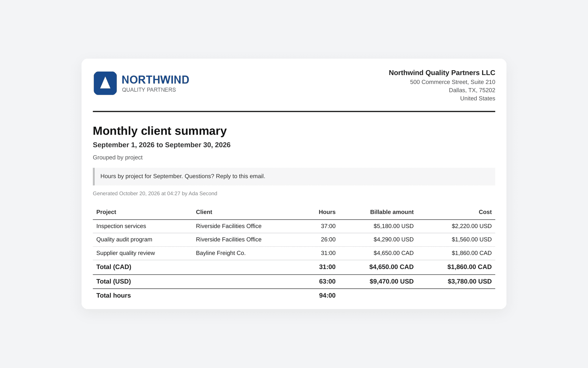Click bold $4,650.00 CAD in Total (CAD) row
The image size is (588, 368).
click(391, 267)
